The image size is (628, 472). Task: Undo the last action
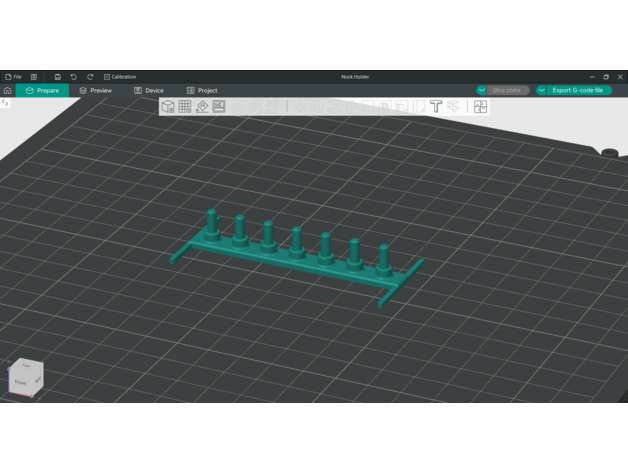coord(74,77)
